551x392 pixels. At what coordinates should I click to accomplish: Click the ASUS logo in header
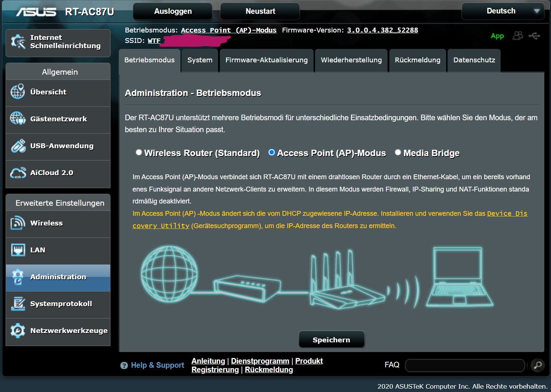pyautogui.click(x=36, y=12)
